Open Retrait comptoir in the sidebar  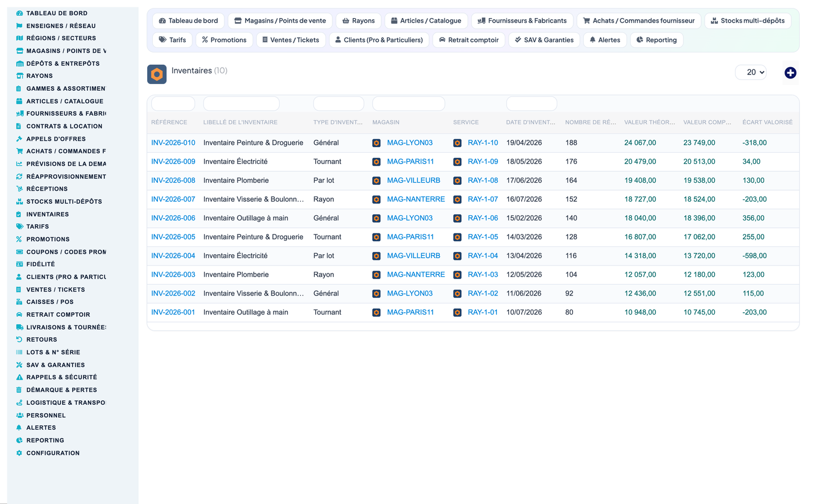click(x=58, y=315)
